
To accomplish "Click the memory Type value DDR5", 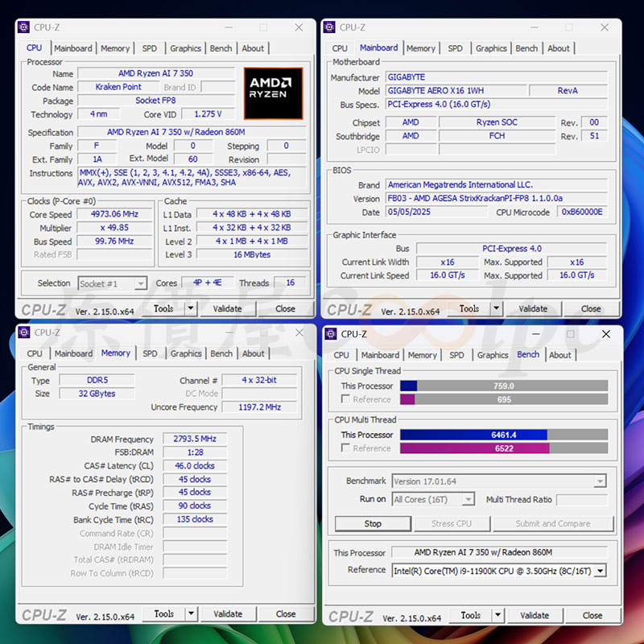I will 97,380.
